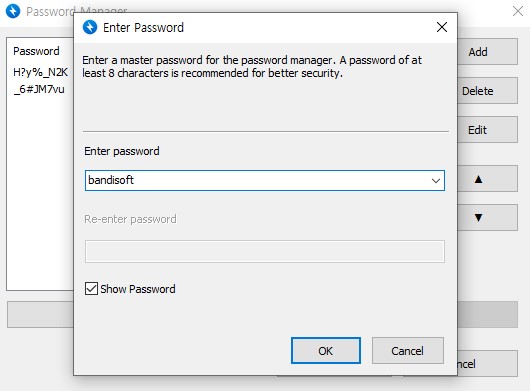Click the Re-enter password field
The height and width of the screenshot is (391, 530).
click(265, 251)
